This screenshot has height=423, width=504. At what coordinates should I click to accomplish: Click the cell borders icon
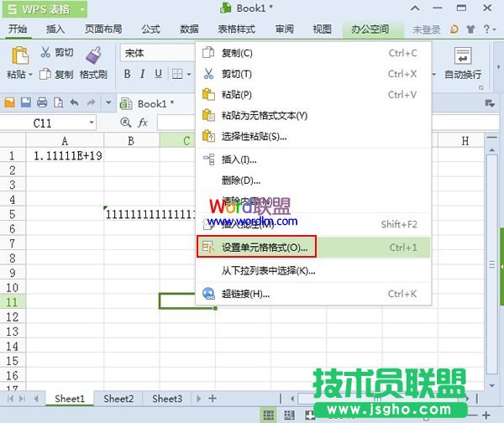coord(177,74)
